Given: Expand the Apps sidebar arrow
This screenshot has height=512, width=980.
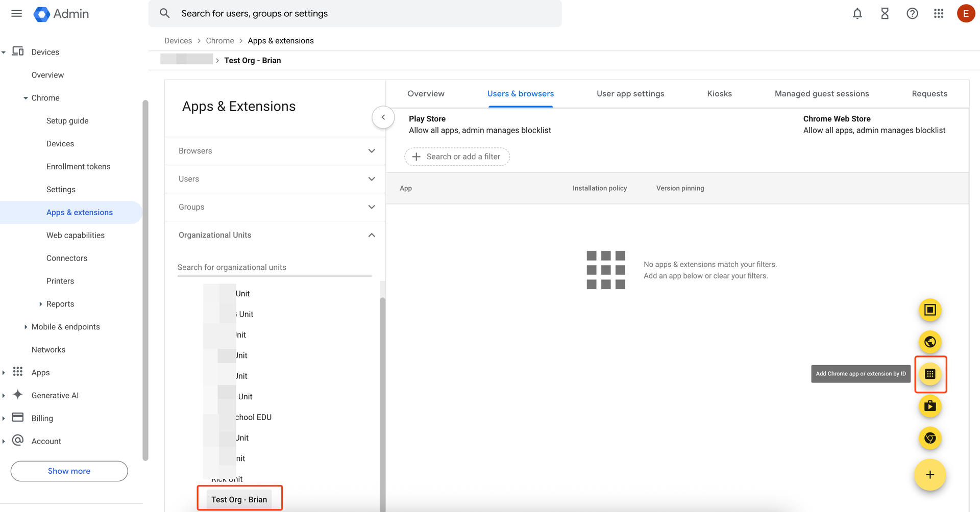Looking at the screenshot, I should tap(4, 373).
